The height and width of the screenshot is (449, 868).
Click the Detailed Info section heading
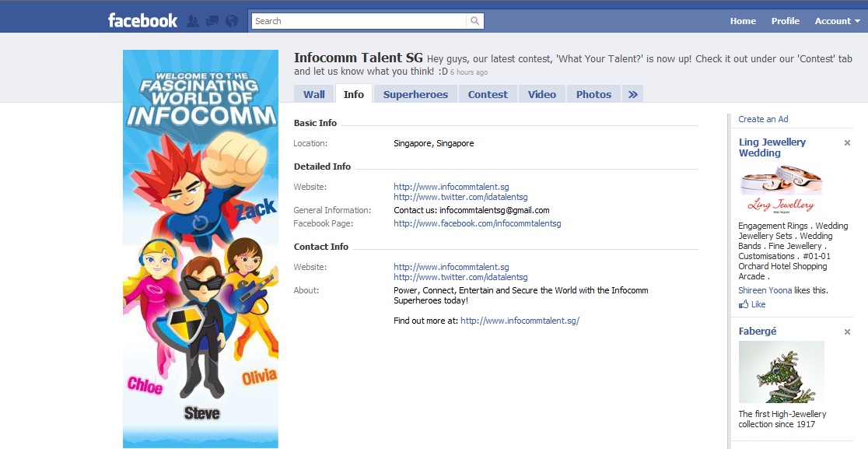point(322,167)
